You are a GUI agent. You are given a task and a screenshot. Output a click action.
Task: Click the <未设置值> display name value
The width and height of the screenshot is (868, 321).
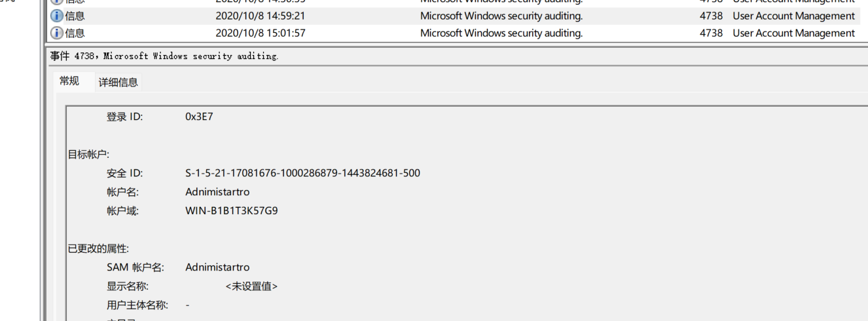coord(251,286)
